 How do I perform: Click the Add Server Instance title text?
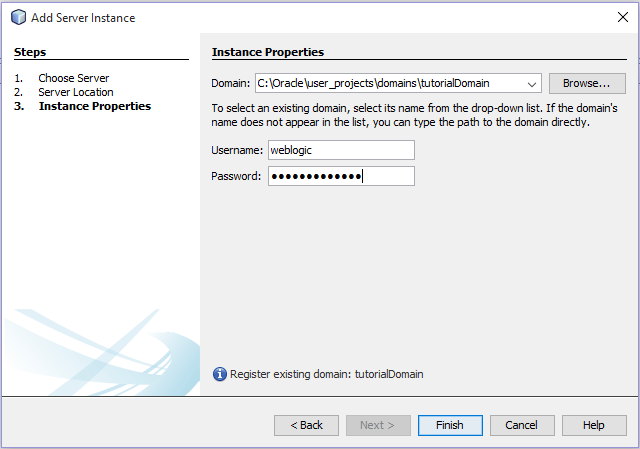[x=84, y=18]
